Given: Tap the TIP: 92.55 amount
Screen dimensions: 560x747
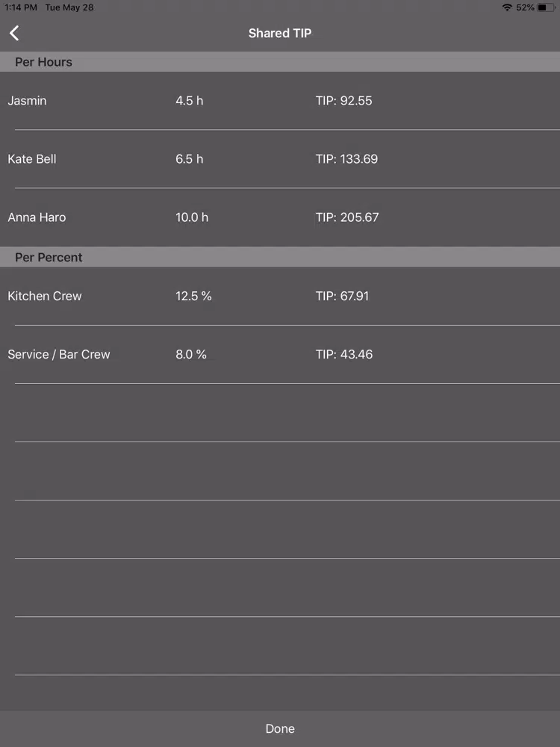Looking at the screenshot, I should [x=343, y=101].
